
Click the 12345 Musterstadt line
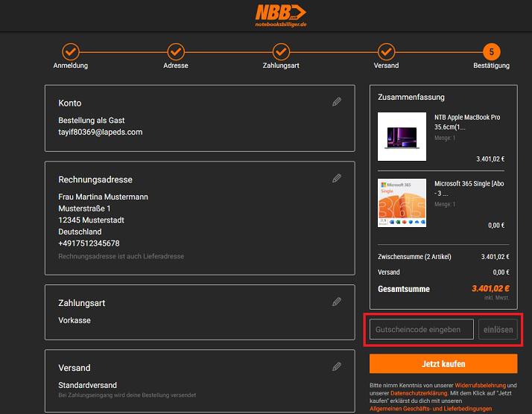coord(91,220)
